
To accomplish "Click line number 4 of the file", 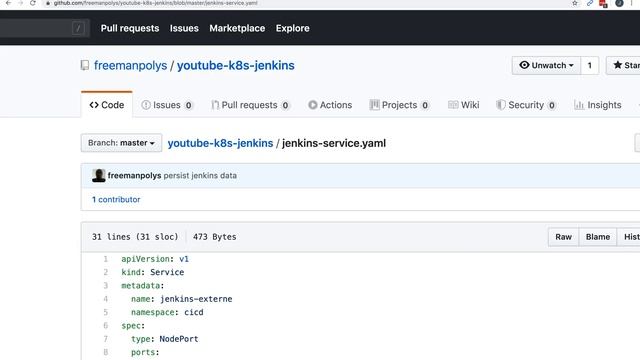I will [105, 299].
